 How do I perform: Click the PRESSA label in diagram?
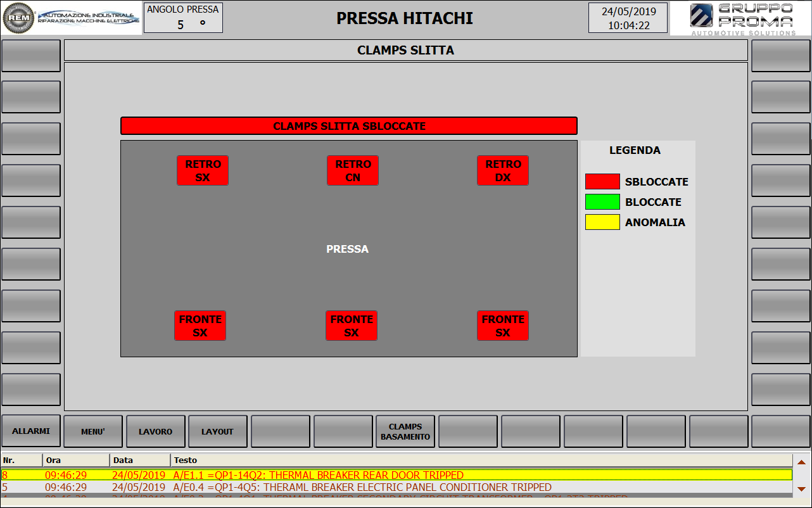click(x=348, y=249)
